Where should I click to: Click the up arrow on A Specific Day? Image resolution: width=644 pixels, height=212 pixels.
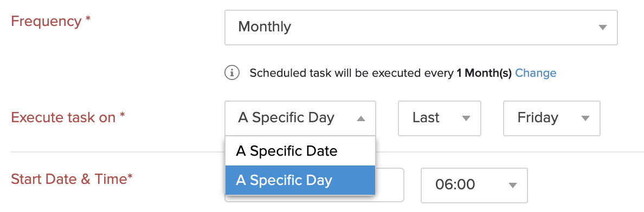click(x=360, y=118)
